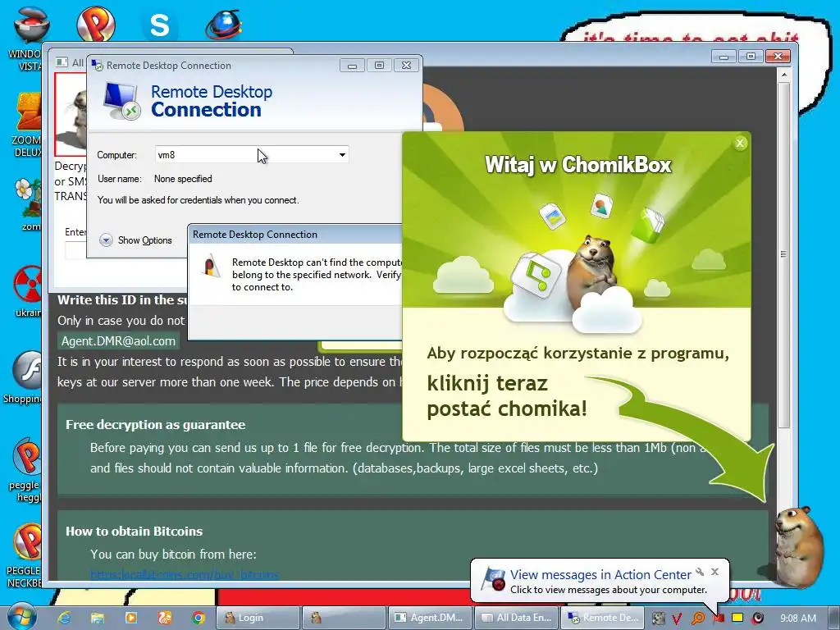Click the Computer field containing vm8
This screenshot has height=630, width=840.
[x=252, y=155]
